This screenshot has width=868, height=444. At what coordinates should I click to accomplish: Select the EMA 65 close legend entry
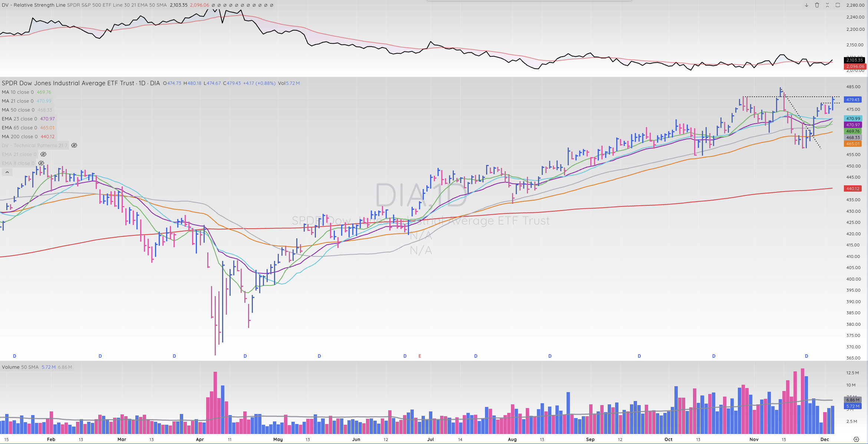point(20,128)
